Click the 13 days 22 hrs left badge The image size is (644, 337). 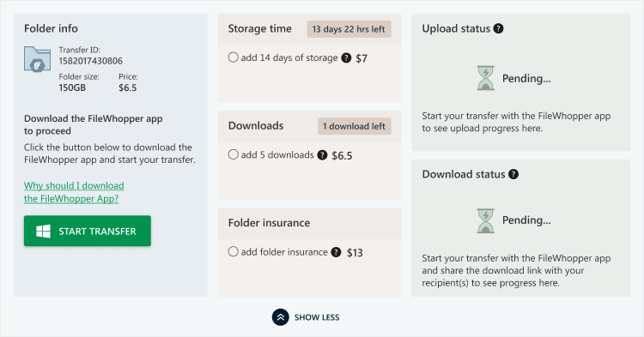click(x=349, y=29)
